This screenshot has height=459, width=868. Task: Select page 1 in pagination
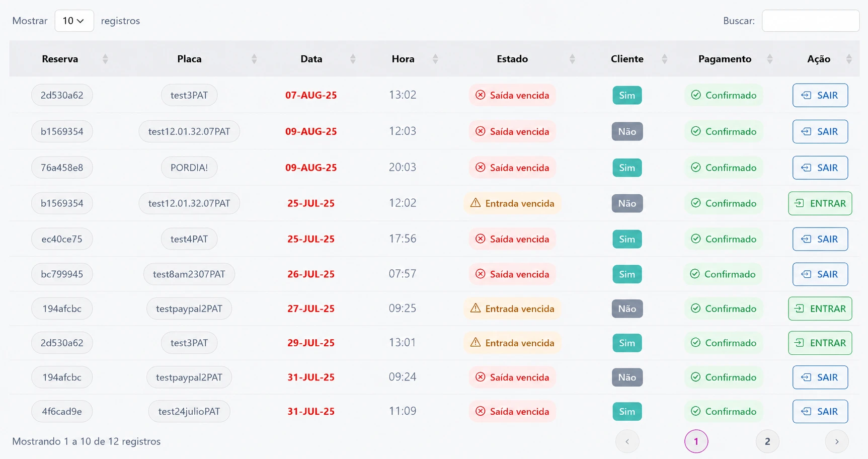[696, 441]
